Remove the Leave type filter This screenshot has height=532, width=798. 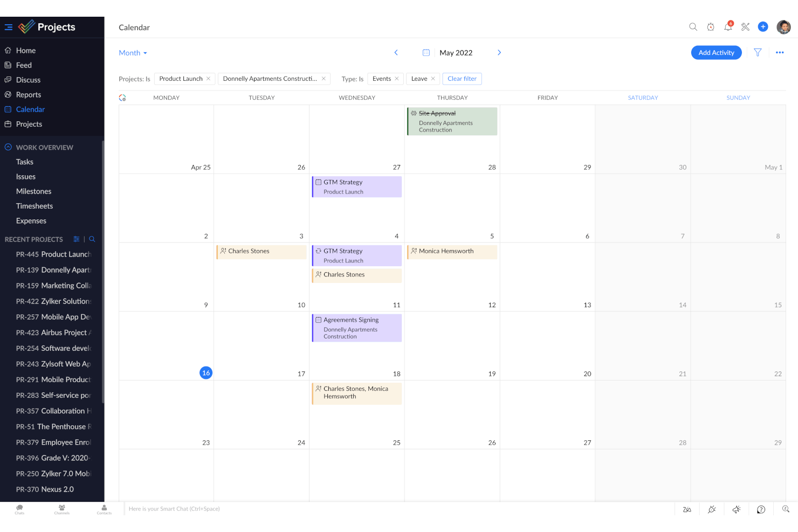(x=433, y=79)
